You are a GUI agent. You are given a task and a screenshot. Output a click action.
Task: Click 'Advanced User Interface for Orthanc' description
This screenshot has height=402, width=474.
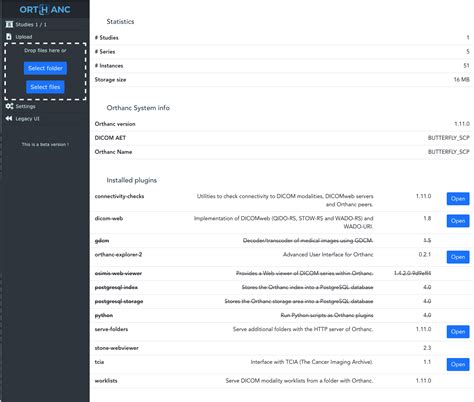(x=328, y=255)
